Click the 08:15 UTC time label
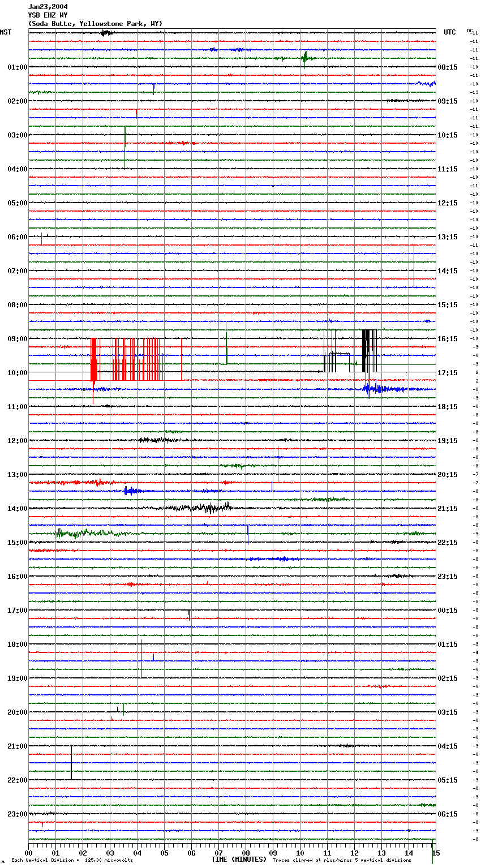This screenshot has height=868, width=481. pyautogui.click(x=448, y=67)
